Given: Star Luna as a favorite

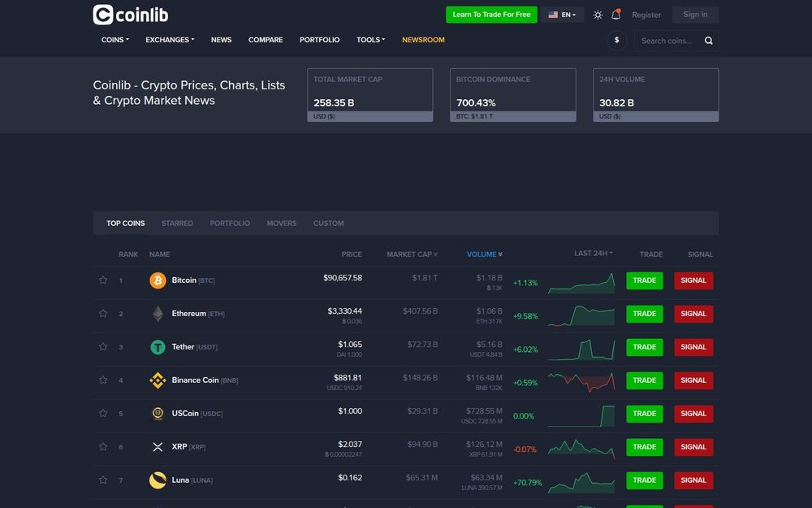Looking at the screenshot, I should pos(103,480).
